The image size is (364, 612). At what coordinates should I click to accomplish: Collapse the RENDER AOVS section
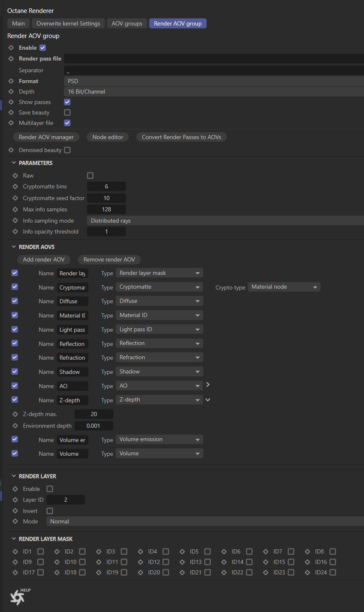[x=14, y=247]
